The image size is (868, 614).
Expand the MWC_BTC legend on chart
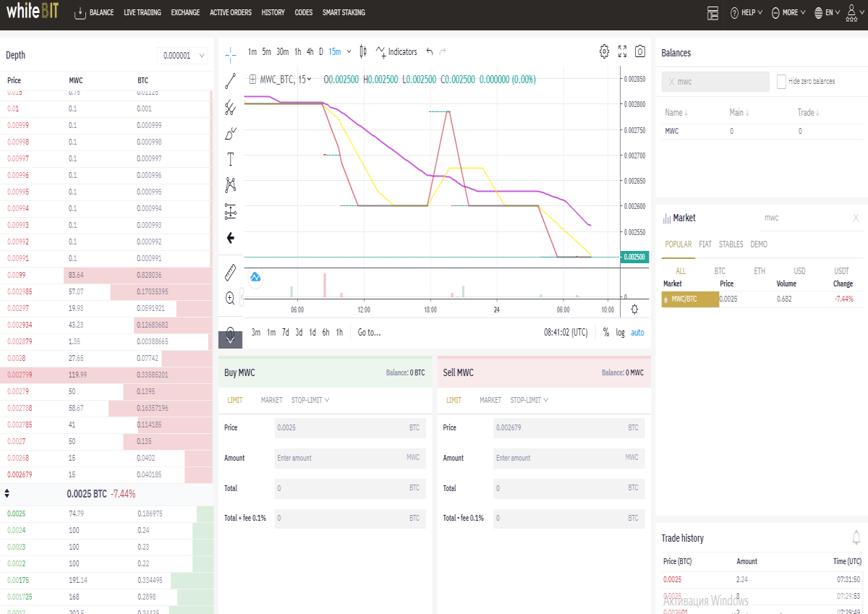click(252, 80)
